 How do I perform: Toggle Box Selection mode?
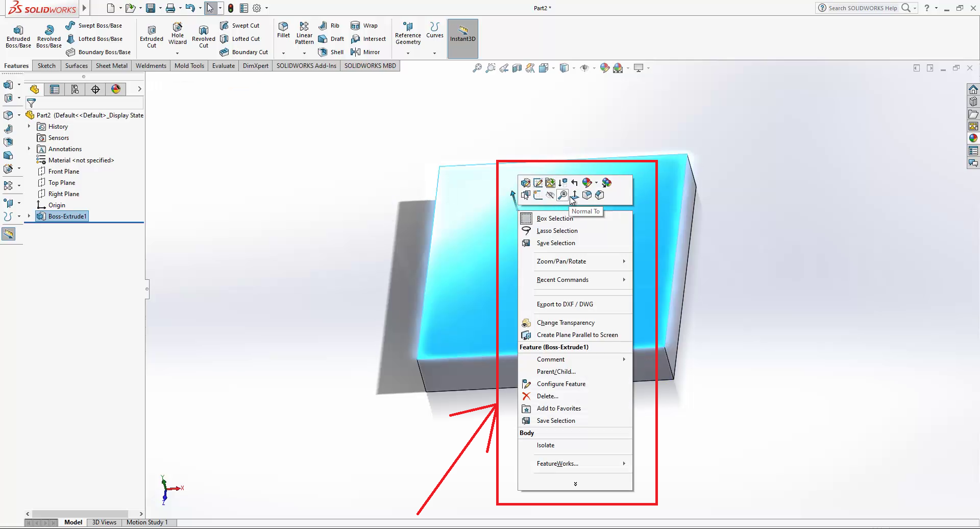[x=554, y=219]
